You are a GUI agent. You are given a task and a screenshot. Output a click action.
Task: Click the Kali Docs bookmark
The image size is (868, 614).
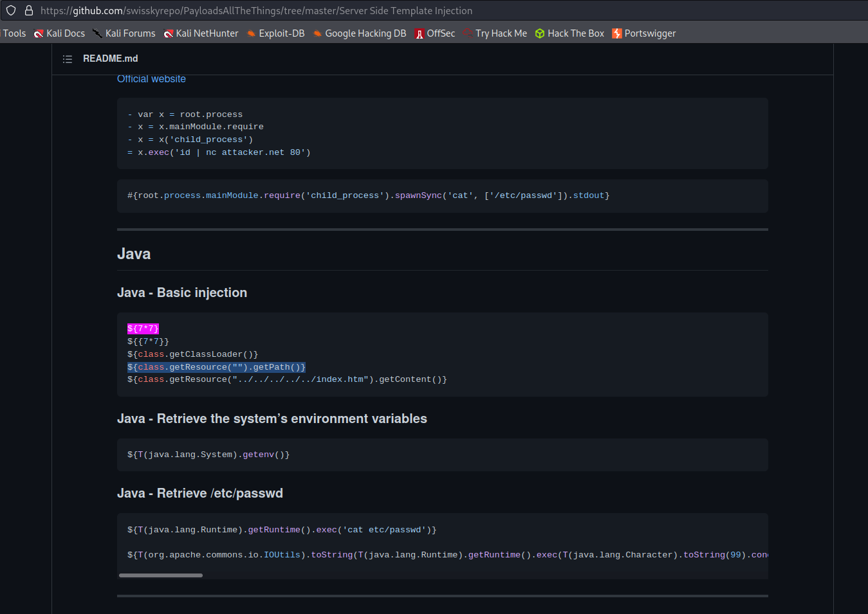pyautogui.click(x=59, y=33)
